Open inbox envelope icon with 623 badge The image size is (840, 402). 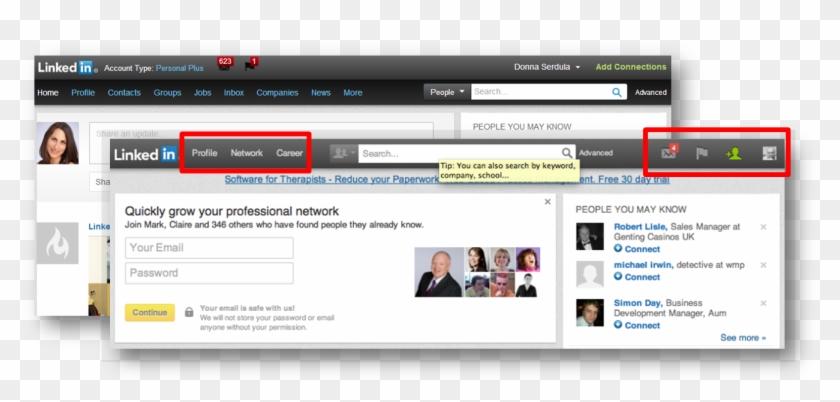pyautogui.click(x=224, y=64)
